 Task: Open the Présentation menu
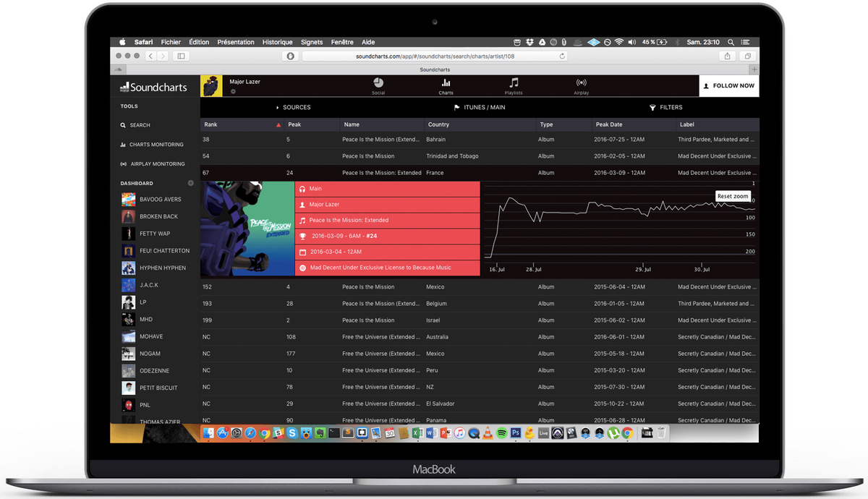coord(236,42)
